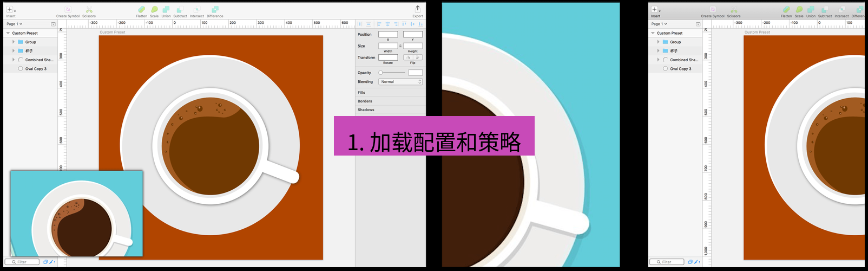Expand the Group layer in the right window
Screen dimensions: 868x271
659,42
